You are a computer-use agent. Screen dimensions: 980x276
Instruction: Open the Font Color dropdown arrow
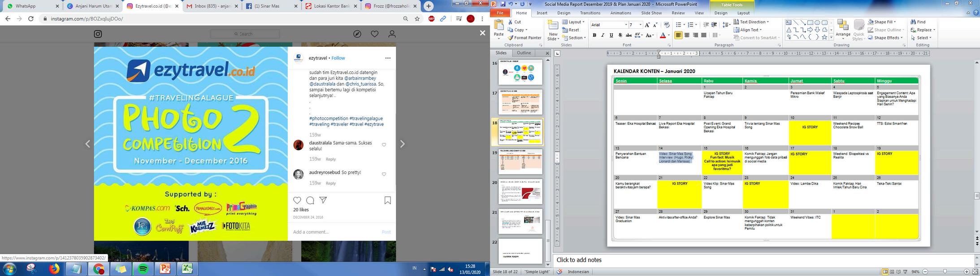tap(668, 35)
